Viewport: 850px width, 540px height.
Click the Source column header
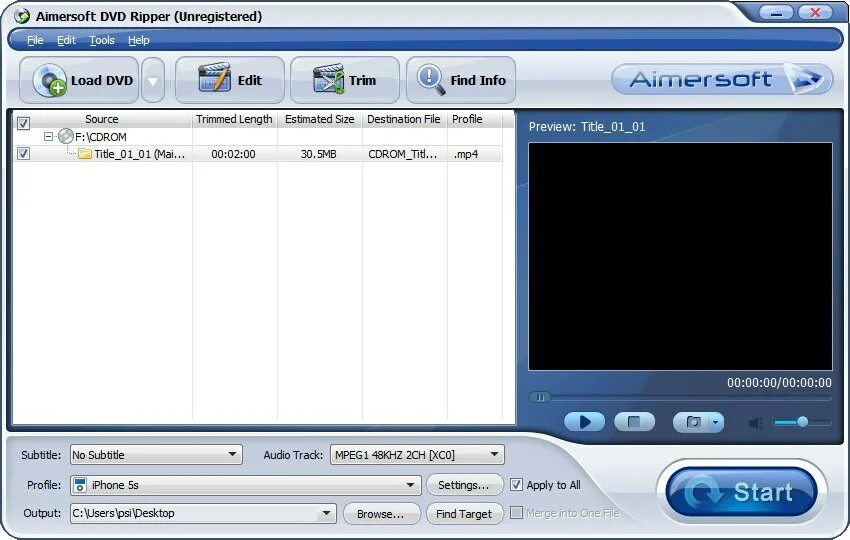[x=102, y=119]
